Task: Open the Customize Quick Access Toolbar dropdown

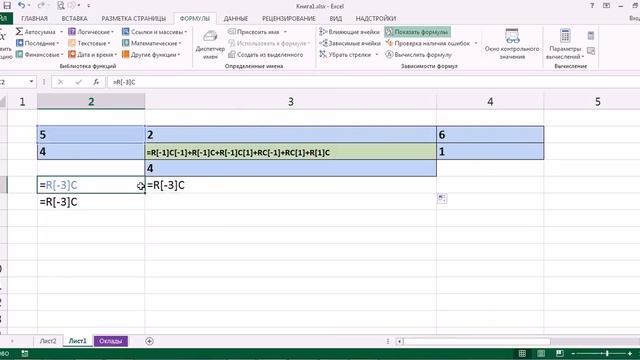Action: tap(89, 6)
